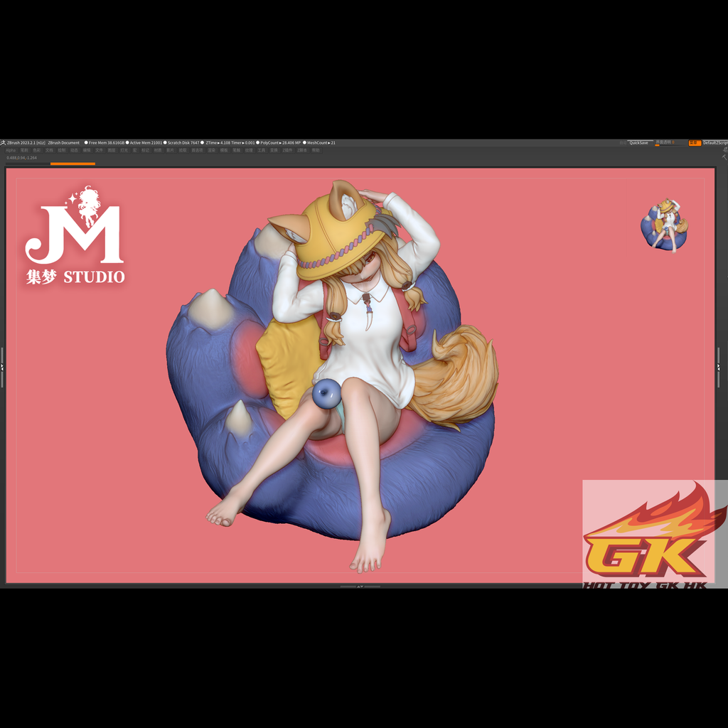Expand the bottom tray divider arrows
The image size is (728, 728).
coord(360,587)
